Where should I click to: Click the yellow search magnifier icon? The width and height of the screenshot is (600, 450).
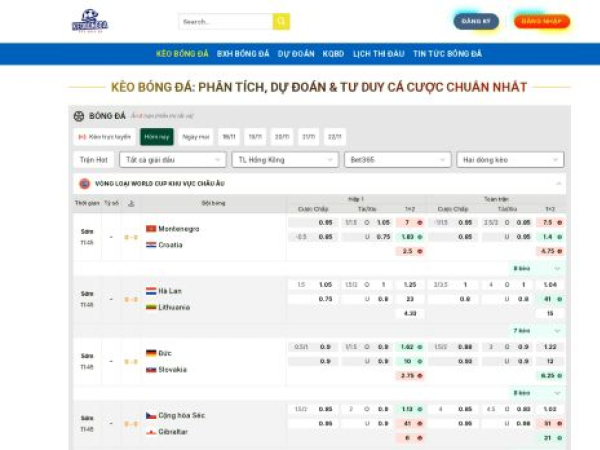click(x=281, y=21)
